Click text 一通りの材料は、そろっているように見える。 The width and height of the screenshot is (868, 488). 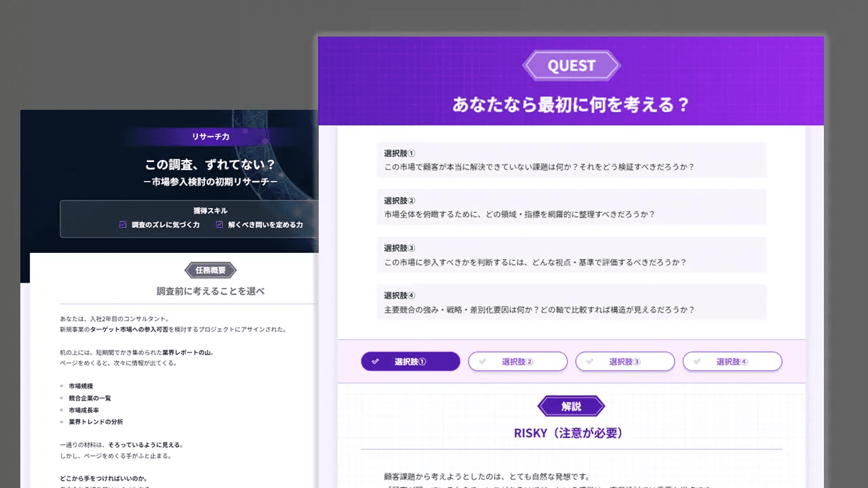(x=122, y=445)
